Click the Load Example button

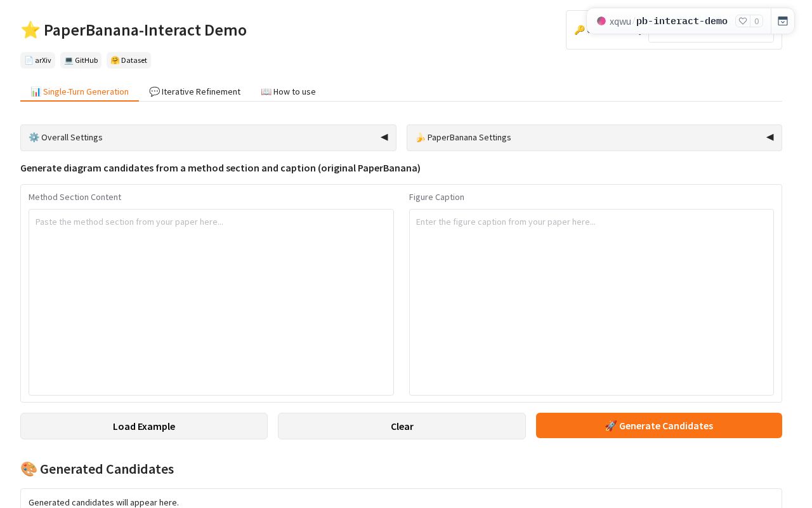(x=144, y=426)
